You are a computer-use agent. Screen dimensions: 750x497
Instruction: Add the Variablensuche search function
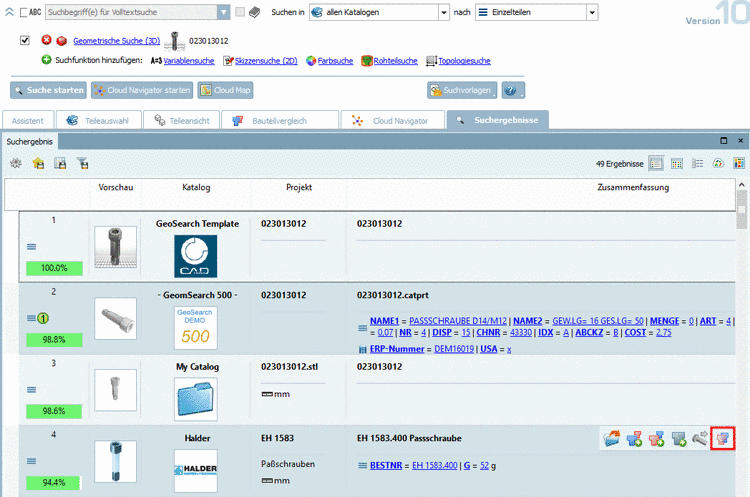(188, 61)
